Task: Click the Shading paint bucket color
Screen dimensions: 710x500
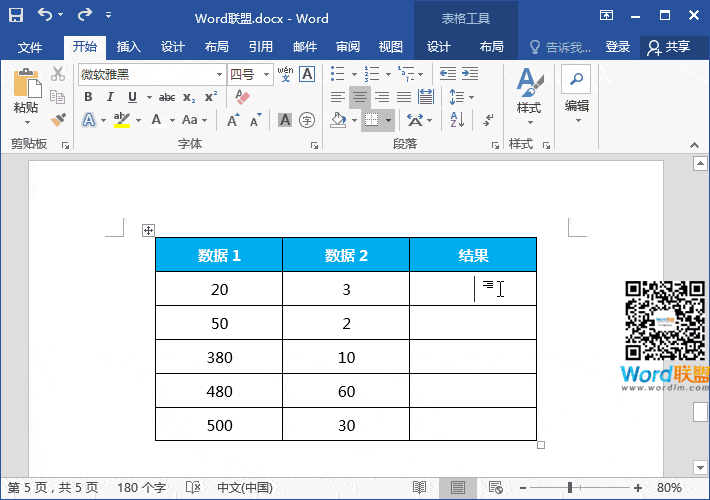Action: 338,120
